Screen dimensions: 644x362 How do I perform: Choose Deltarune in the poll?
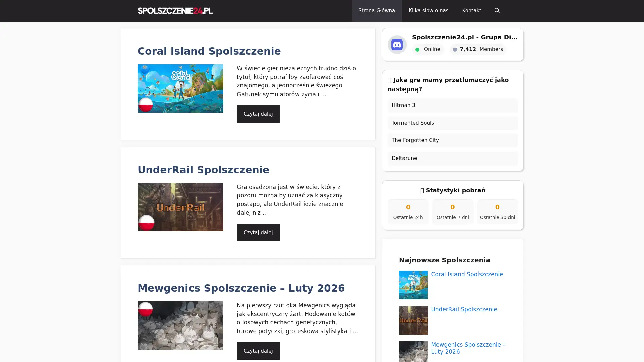pos(452,158)
